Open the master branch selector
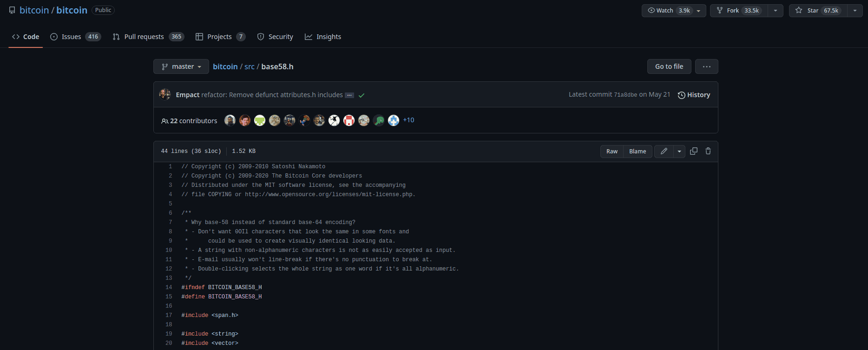Viewport: 868px width, 350px height. tap(181, 66)
